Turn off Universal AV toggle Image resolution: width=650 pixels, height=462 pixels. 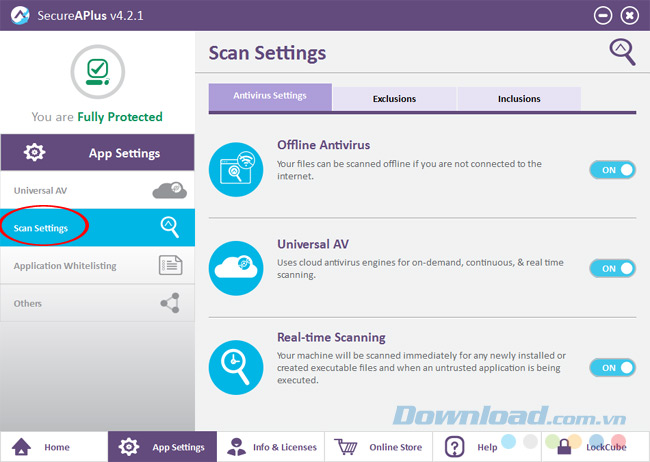[x=613, y=268]
